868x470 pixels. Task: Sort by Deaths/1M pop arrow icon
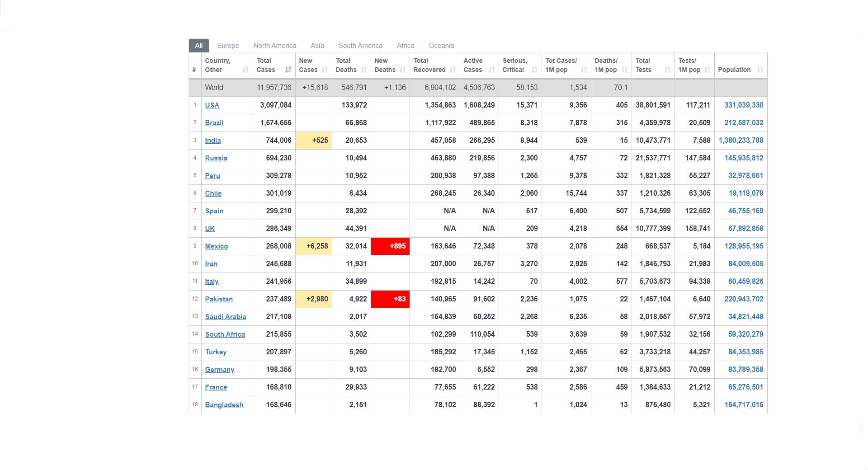624,70
